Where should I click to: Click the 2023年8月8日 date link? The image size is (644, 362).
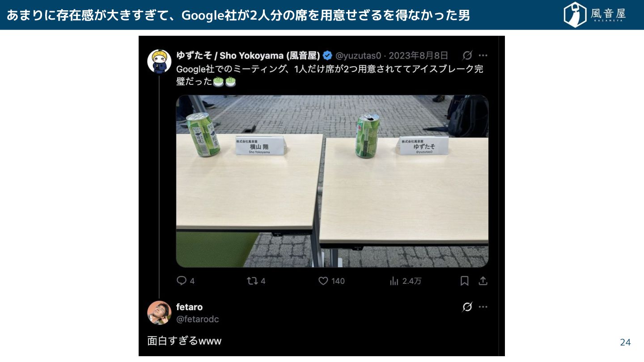(x=418, y=55)
